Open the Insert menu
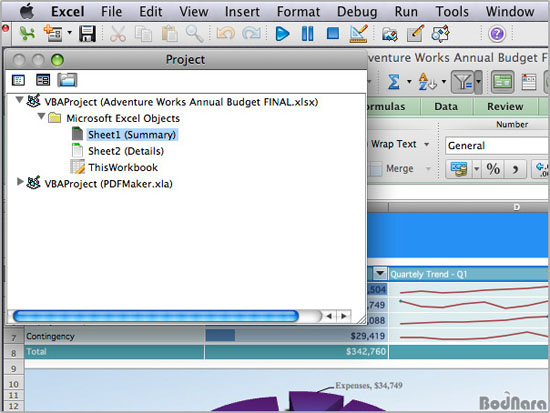The image size is (550, 413). click(x=242, y=12)
